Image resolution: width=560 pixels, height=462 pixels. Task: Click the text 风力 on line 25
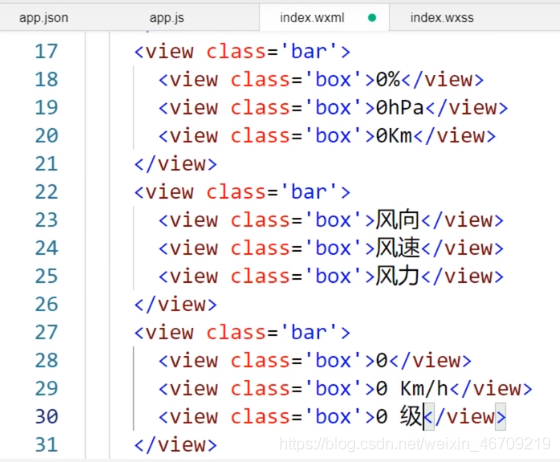tap(398, 276)
